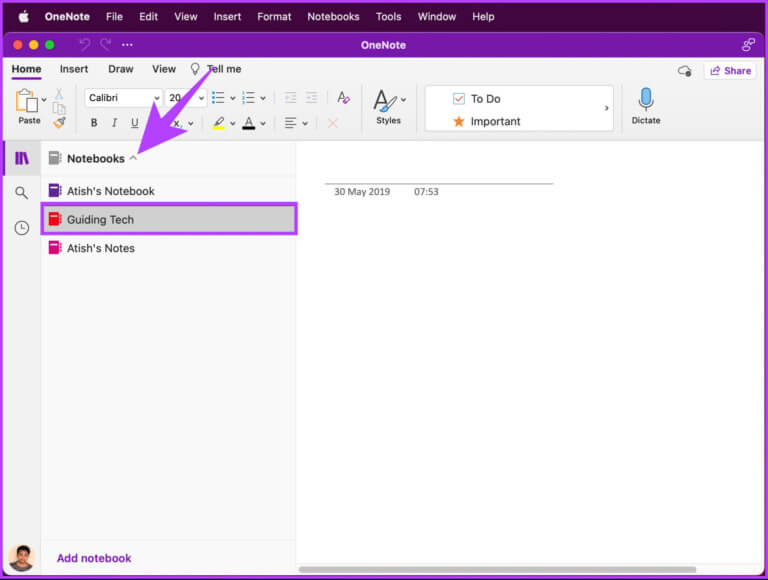Expand the Paste options arrow
This screenshot has width=768, height=580.
44,99
